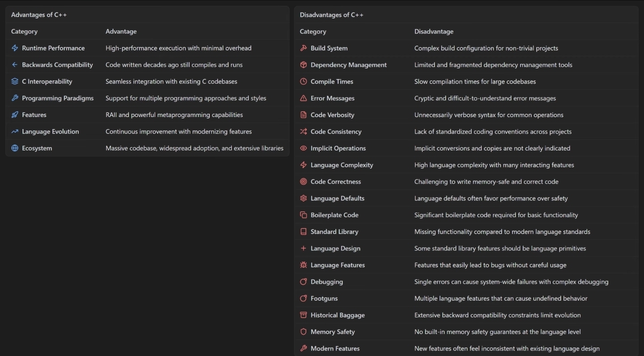Click the layers icon beside C Interoperability
This screenshot has width=644, height=356.
pyautogui.click(x=15, y=81)
